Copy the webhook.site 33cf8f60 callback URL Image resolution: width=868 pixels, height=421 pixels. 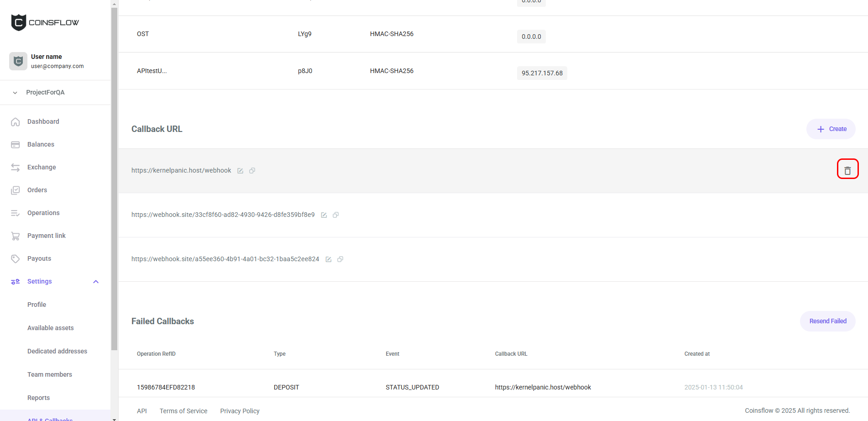[x=335, y=215]
